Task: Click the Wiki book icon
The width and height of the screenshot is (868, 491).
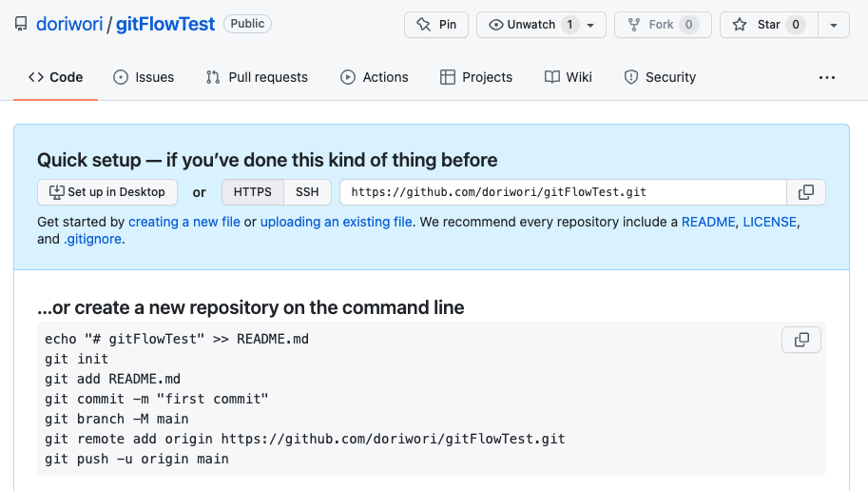Action: point(552,77)
